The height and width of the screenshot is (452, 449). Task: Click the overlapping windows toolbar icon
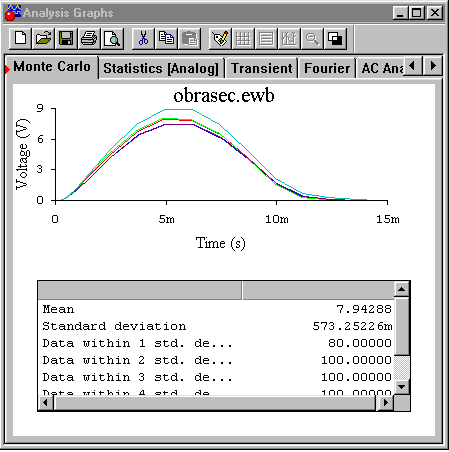(x=335, y=38)
